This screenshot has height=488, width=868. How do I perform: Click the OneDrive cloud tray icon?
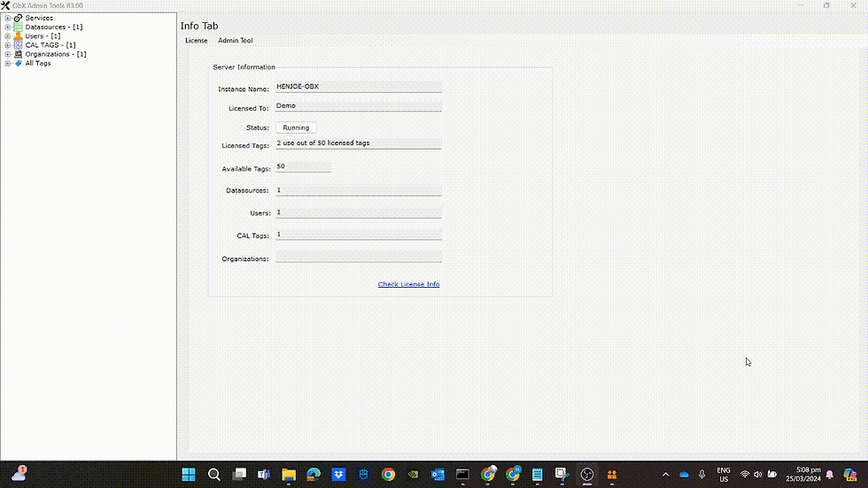coord(684,474)
